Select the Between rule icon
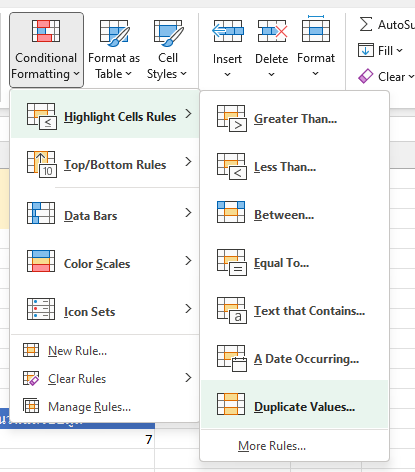Screen dimensions: 415x472 point(231,212)
